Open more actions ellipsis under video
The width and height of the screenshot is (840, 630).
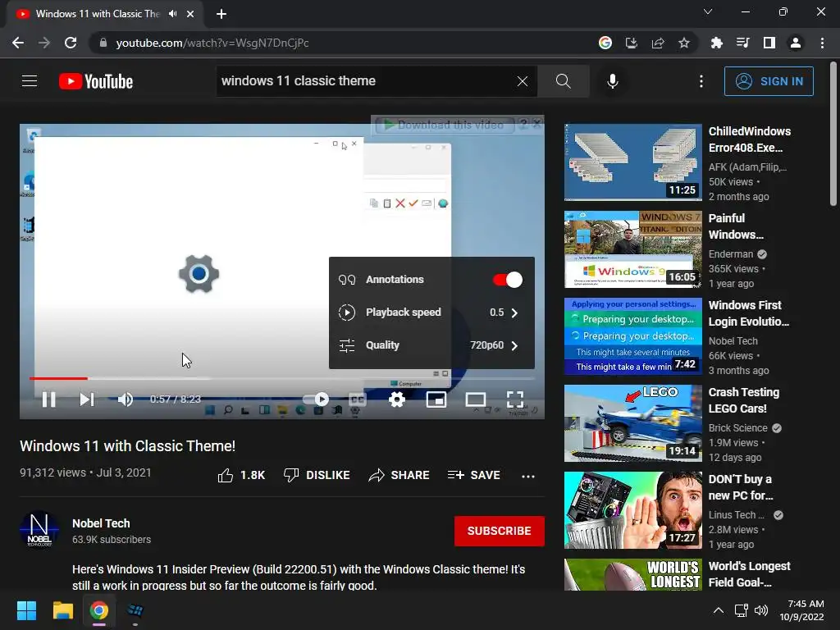(528, 476)
